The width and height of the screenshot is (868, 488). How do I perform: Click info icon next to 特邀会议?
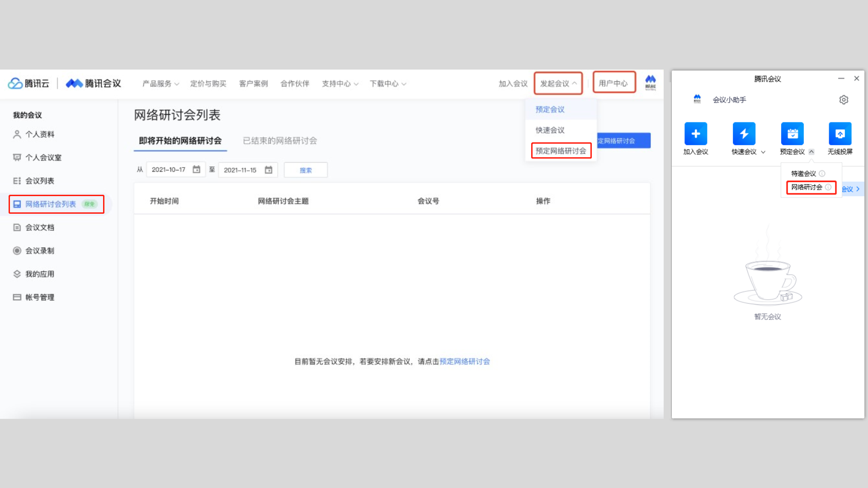pyautogui.click(x=822, y=174)
